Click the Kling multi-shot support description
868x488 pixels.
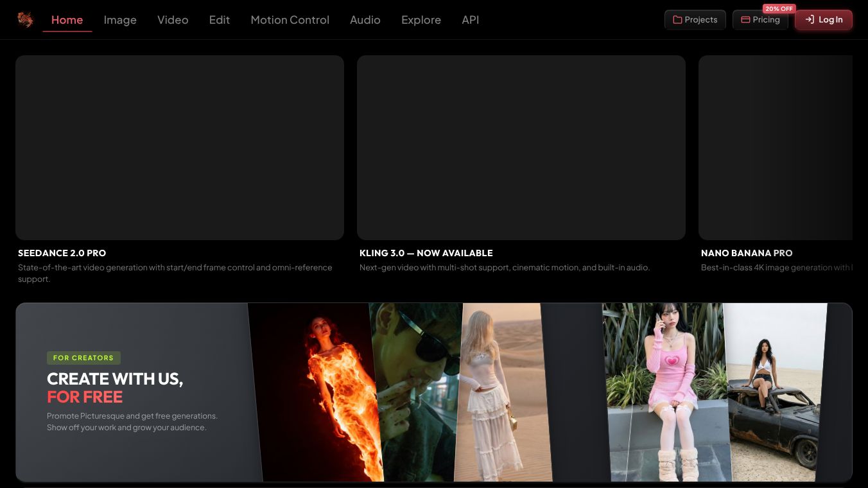pyautogui.click(x=505, y=268)
